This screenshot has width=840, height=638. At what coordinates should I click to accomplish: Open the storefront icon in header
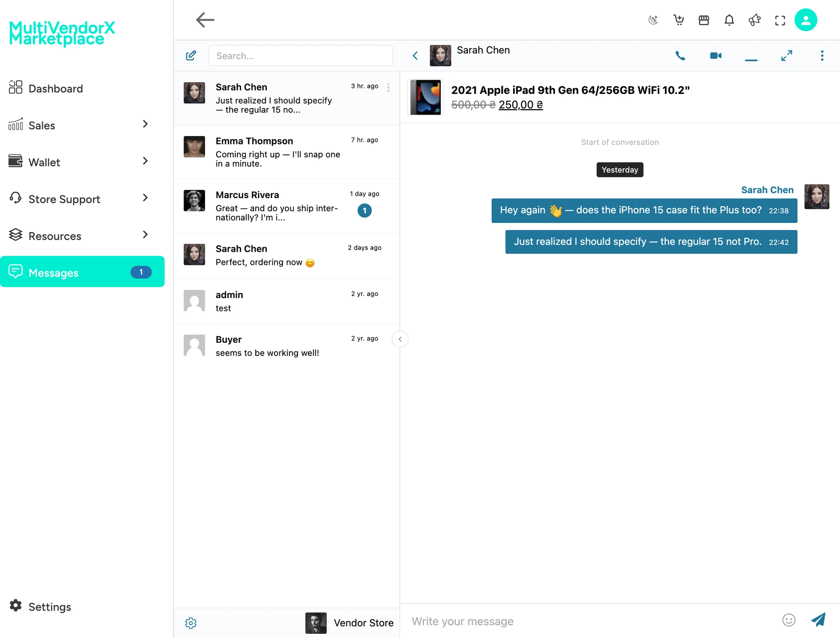pyautogui.click(x=704, y=20)
